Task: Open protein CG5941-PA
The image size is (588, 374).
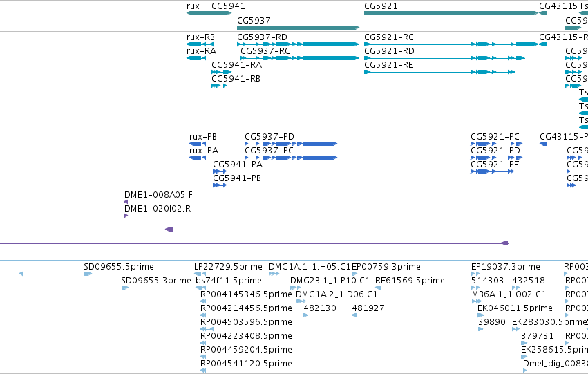Action: click(x=220, y=171)
